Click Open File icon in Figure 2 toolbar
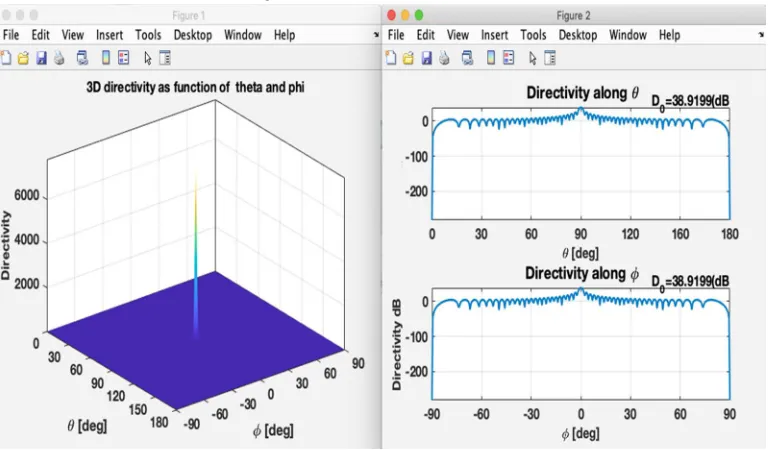Image resolution: width=780 pixels, height=450 pixels. [x=408, y=58]
